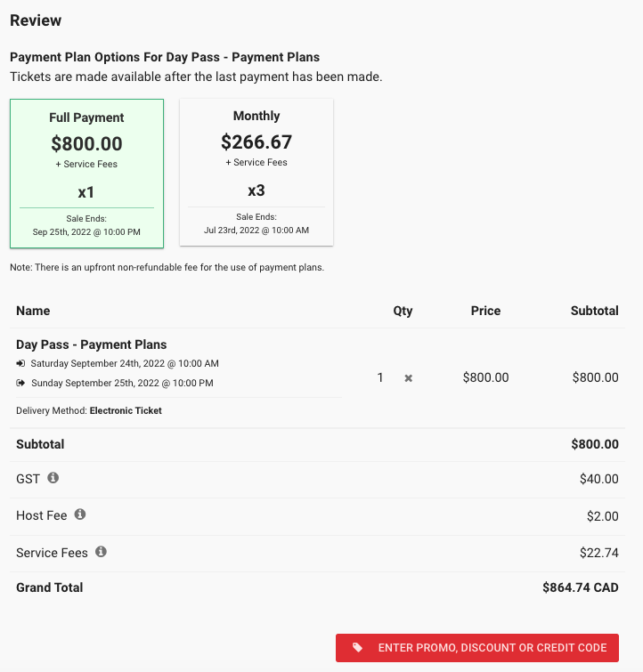Click the $800.00 Full Payment amount
The image size is (643, 672).
(86, 143)
